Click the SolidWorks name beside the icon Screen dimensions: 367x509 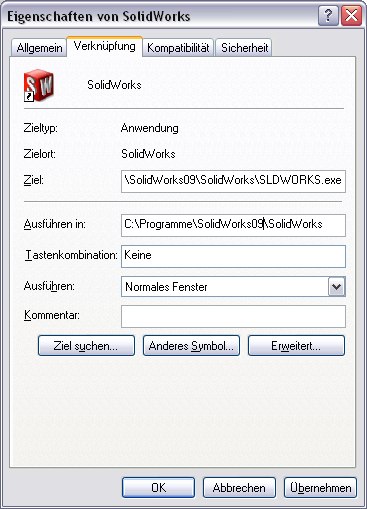pos(114,85)
